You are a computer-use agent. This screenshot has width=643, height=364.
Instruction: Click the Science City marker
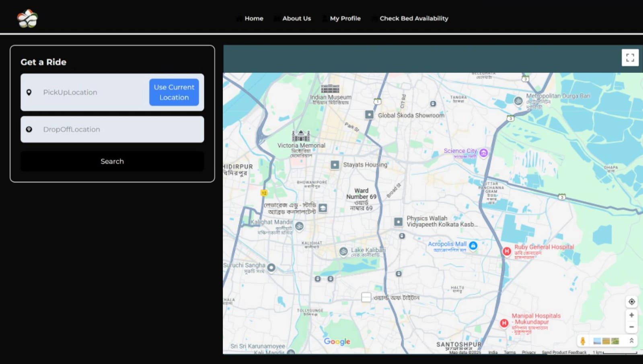coord(483,153)
